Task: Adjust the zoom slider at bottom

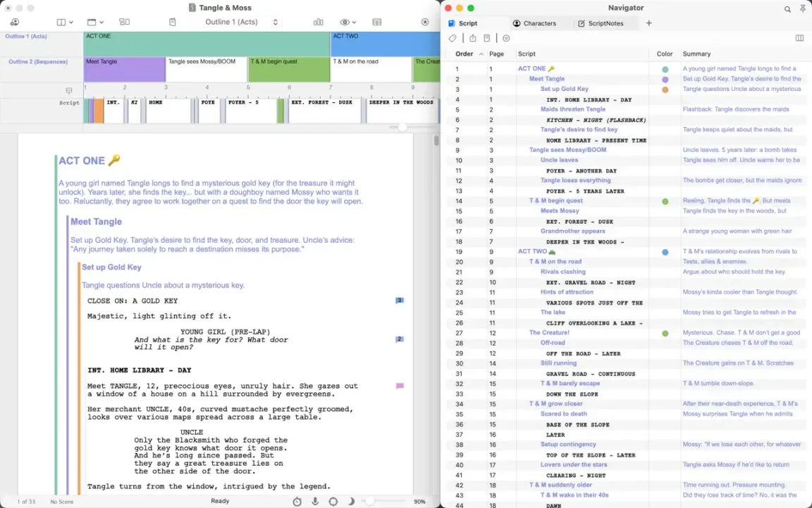Action: 370,501
